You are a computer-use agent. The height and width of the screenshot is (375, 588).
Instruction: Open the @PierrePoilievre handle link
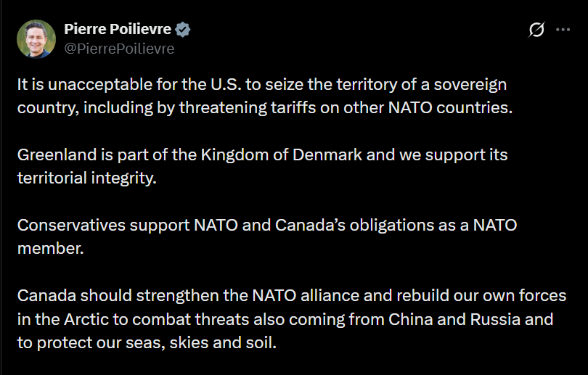[x=119, y=49]
